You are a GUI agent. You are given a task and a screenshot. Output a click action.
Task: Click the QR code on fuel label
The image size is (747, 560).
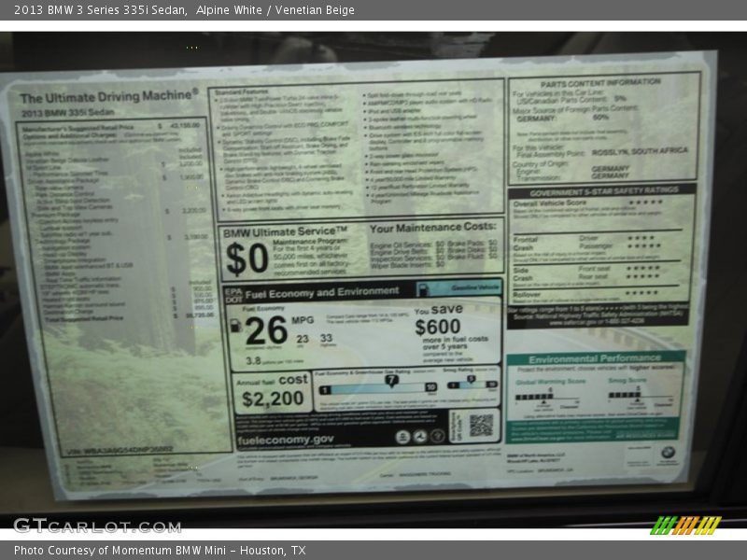coord(481,425)
